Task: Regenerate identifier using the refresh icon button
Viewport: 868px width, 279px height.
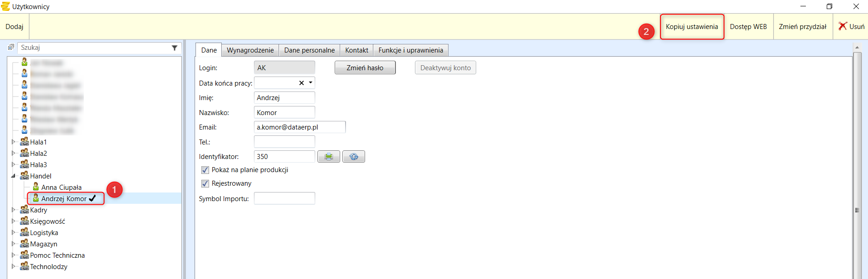Action: pyautogui.click(x=354, y=157)
